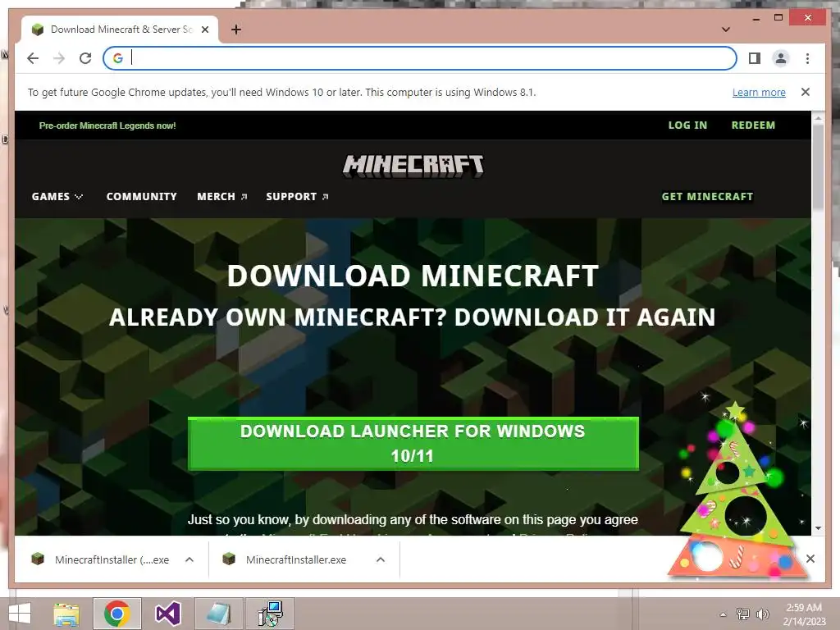The width and height of the screenshot is (840, 630).
Task: Expand options for MinecraftInstaller.exe download
Action: (381, 559)
